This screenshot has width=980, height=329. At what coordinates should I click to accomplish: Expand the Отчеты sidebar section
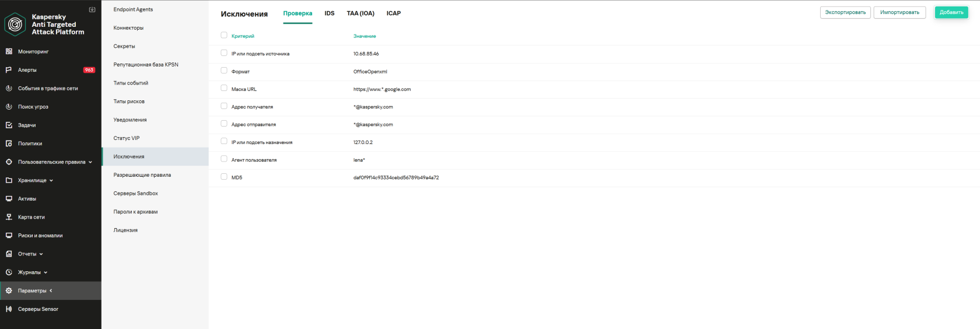pyautogui.click(x=41, y=254)
